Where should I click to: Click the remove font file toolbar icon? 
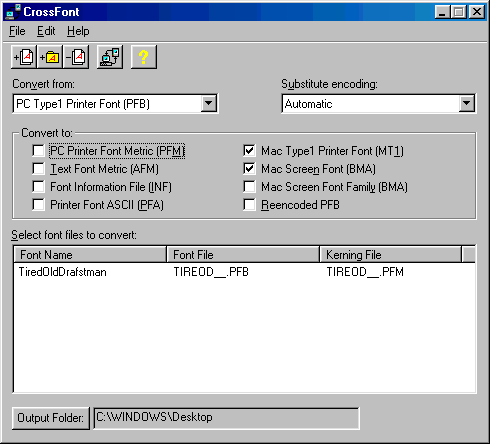[x=76, y=57]
